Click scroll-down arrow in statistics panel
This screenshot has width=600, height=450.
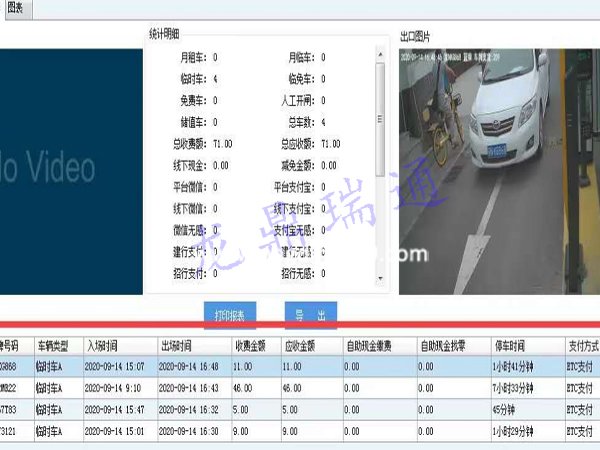coord(379,278)
